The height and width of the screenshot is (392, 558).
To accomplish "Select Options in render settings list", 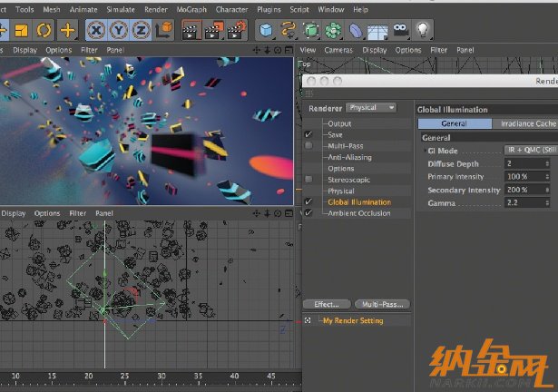I will (x=341, y=169).
